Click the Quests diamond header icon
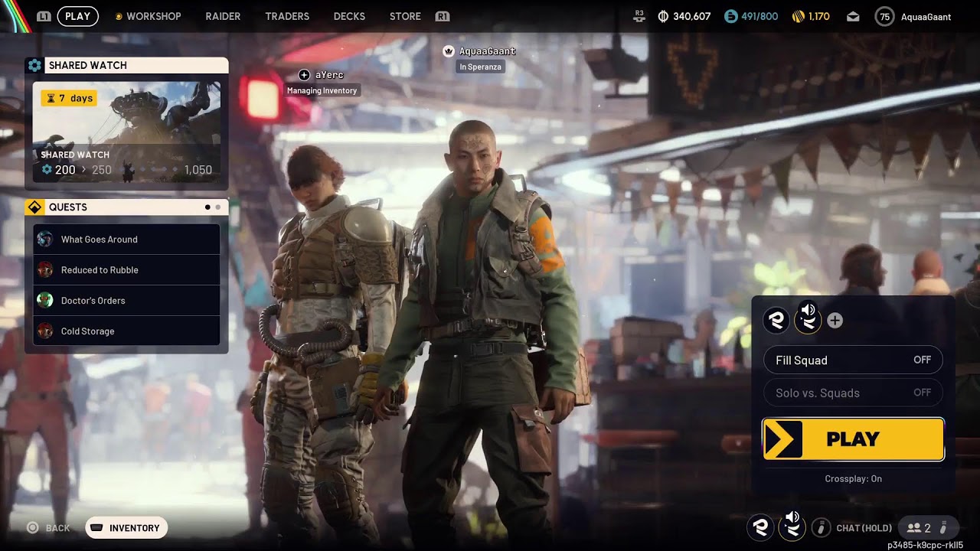 coord(34,207)
